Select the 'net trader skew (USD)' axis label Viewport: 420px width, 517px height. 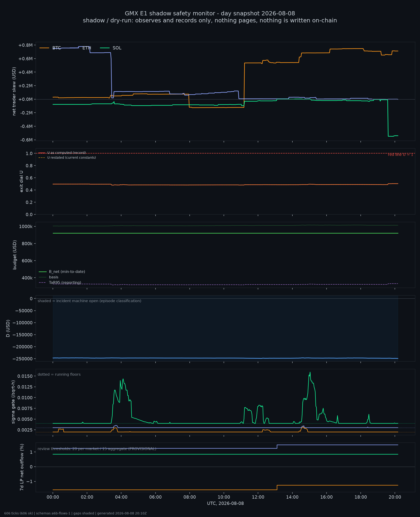pyautogui.click(x=14, y=91)
